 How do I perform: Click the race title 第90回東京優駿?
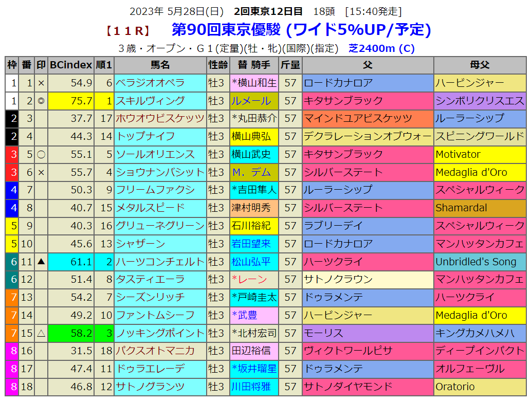(x=226, y=30)
